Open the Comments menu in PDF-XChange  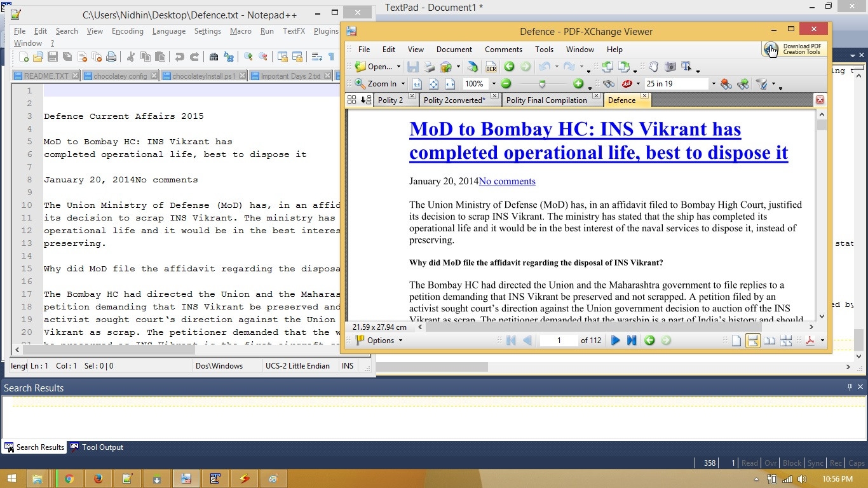[503, 50]
